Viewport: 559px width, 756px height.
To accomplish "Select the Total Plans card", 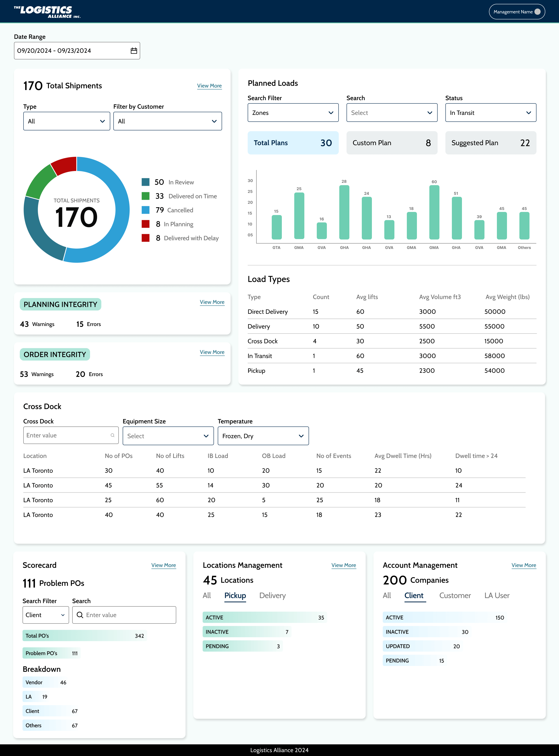I will tap(293, 143).
